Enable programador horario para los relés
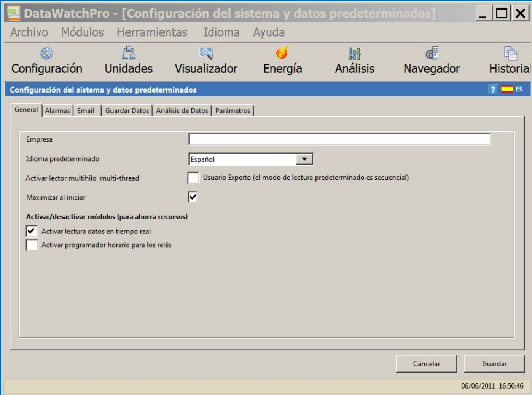The image size is (532, 395). [32, 245]
